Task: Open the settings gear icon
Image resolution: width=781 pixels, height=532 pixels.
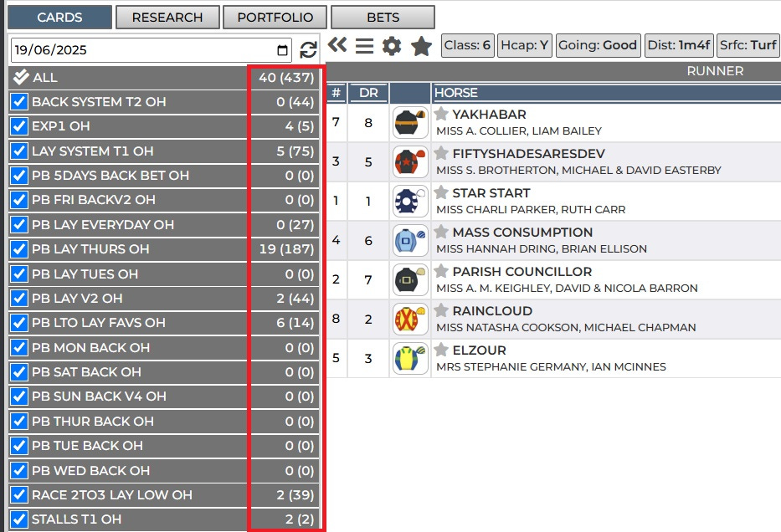Action: coord(391,47)
